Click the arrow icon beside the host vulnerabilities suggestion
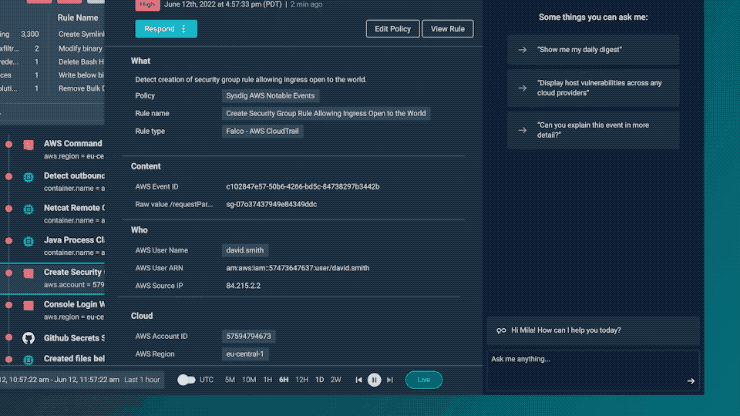This screenshot has height=416, width=740. [522, 88]
